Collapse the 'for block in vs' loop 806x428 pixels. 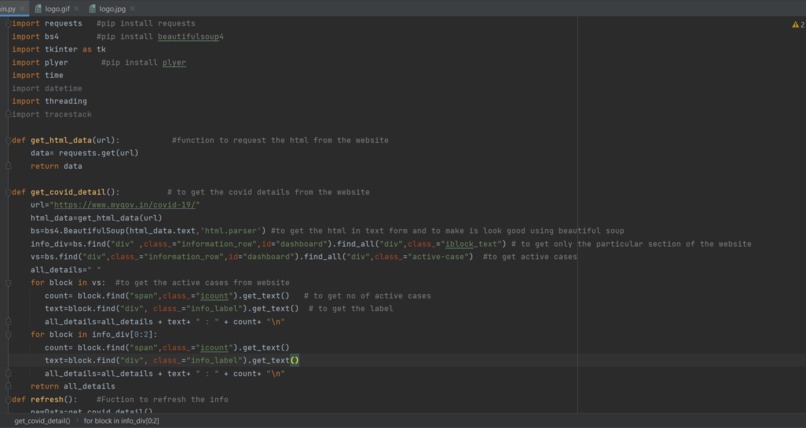tap(8, 283)
